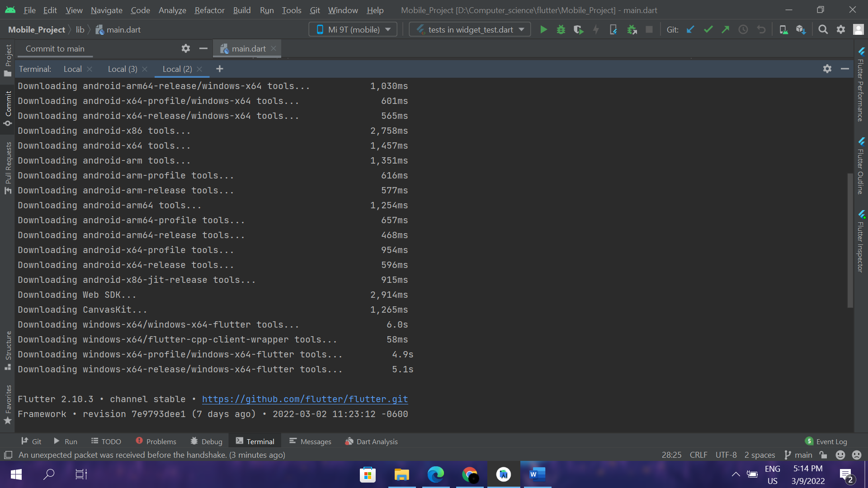
Task: Select the main.dart editor tab
Action: (248, 48)
